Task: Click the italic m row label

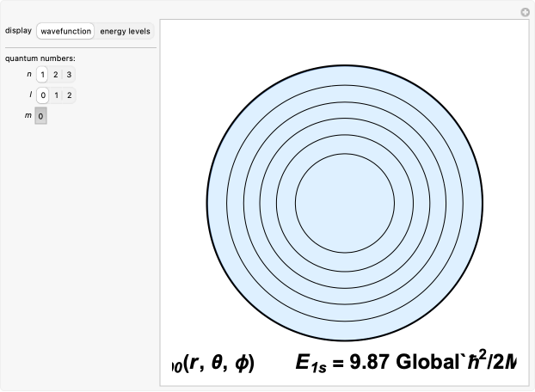Action: point(29,116)
